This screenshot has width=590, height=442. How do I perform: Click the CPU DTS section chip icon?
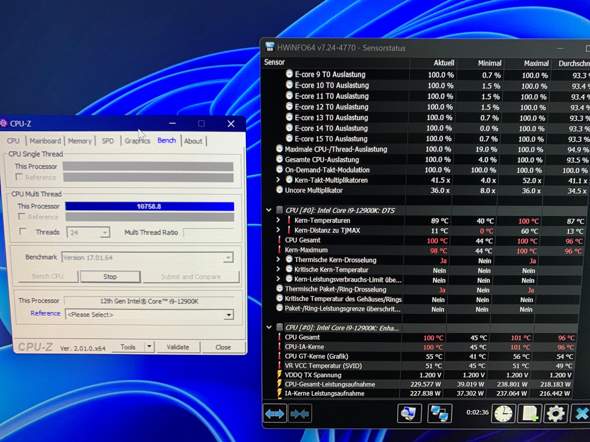280,210
